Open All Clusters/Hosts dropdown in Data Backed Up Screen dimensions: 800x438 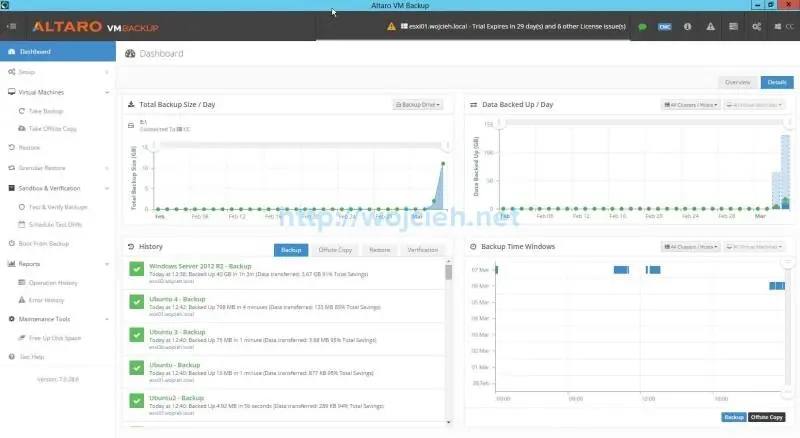tap(690, 105)
